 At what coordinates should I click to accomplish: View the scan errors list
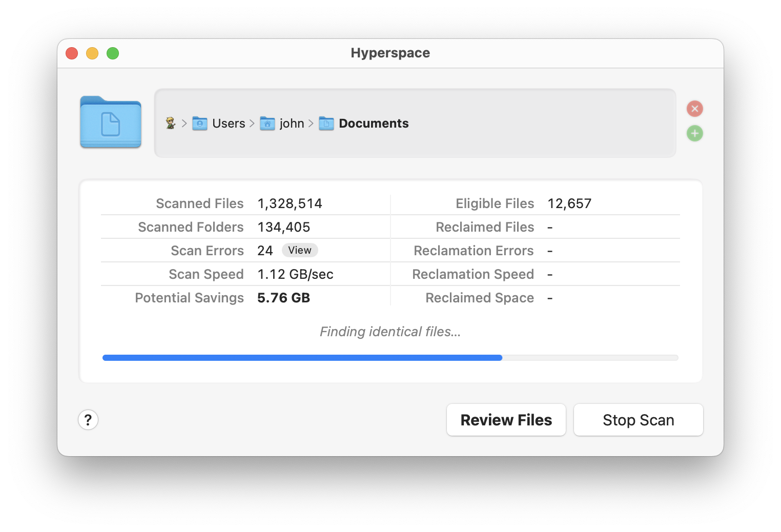click(x=300, y=250)
